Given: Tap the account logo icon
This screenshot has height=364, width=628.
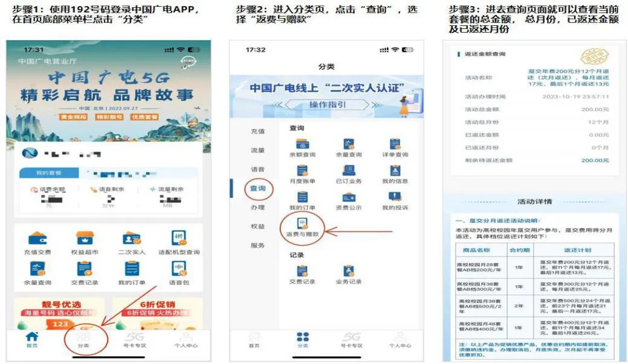Looking at the screenshot, I should 30,153.
